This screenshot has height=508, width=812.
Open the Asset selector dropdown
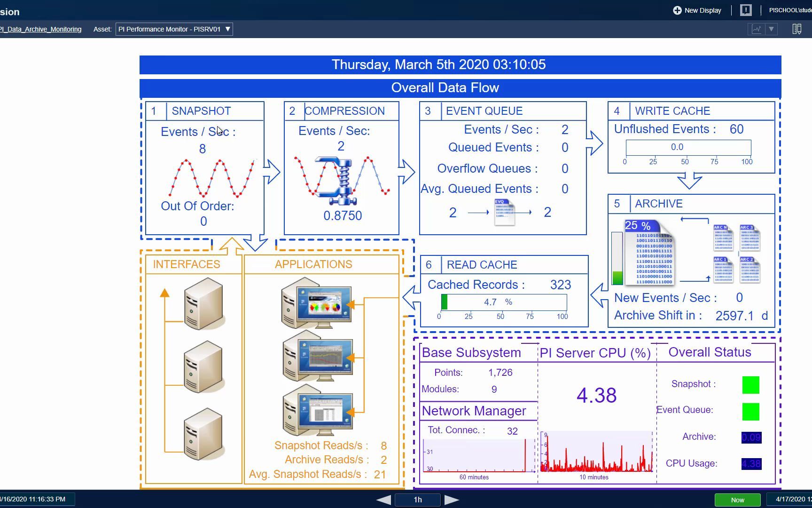(174, 29)
